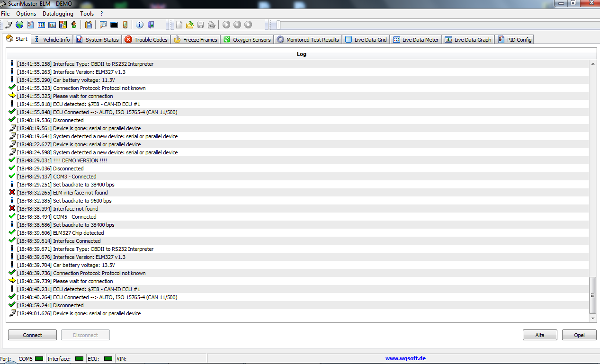600x364 pixels.
Task: Click the toolbar slider handle
Action: coord(278,25)
